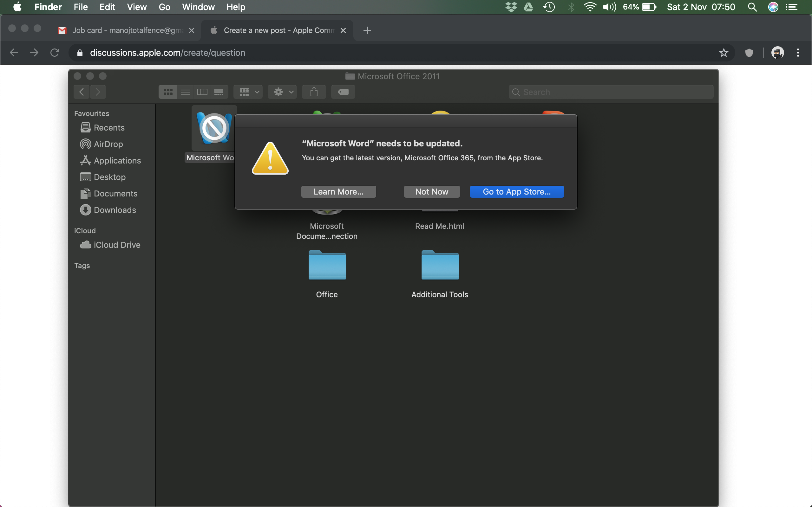Switch Finder to icon view

coord(168,92)
